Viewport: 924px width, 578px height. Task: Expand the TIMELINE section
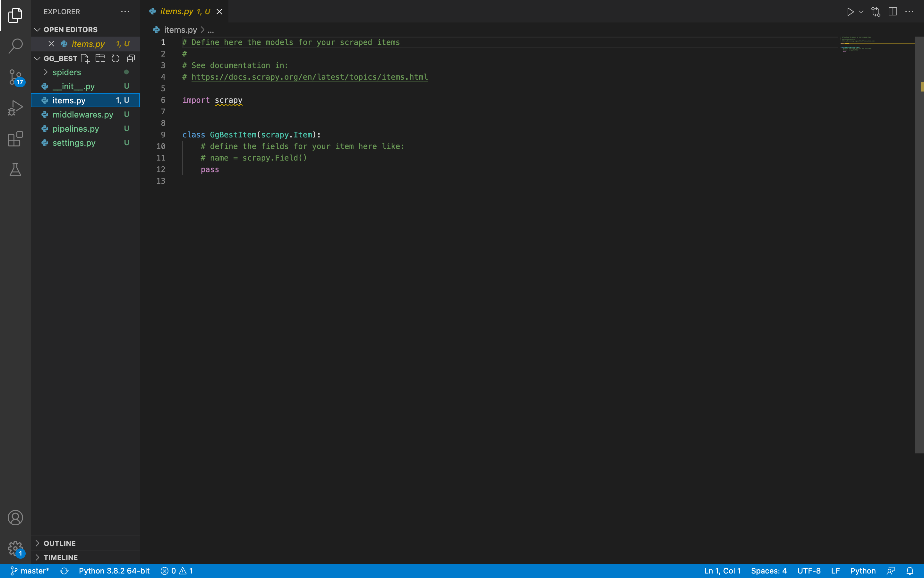pos(85,557)
